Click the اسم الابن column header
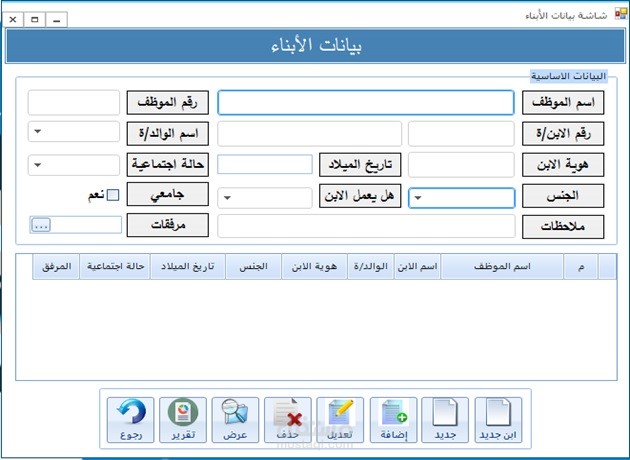Screen dimensions: 630x460 (x=417, y=266)
